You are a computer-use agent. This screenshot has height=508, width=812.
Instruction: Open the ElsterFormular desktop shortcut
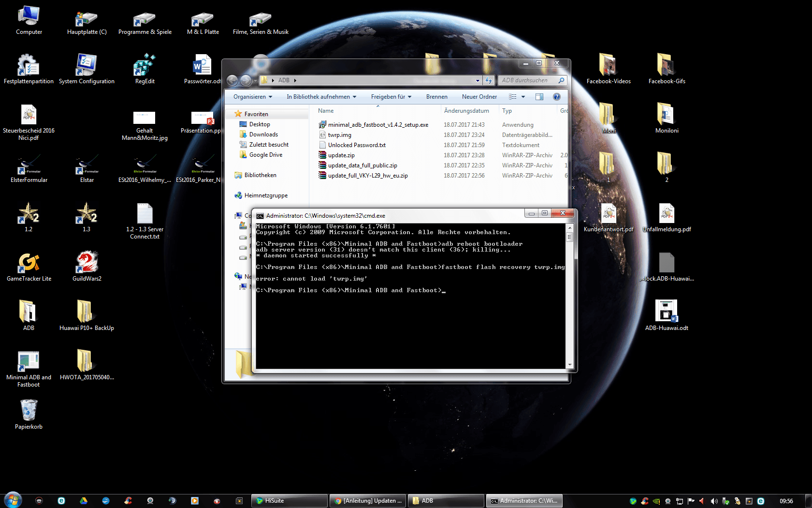[x=29, y=169]
